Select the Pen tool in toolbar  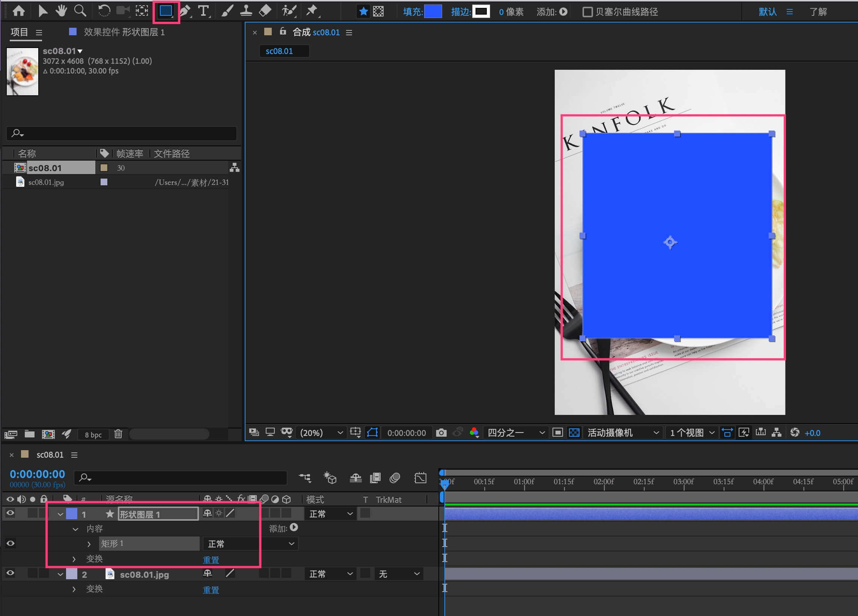[185, 11]
